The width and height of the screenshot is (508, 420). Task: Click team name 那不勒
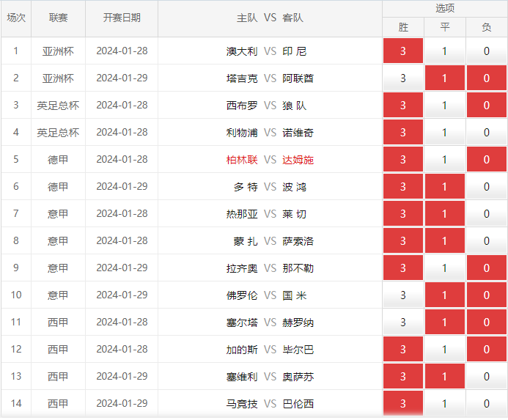(298, 268)
